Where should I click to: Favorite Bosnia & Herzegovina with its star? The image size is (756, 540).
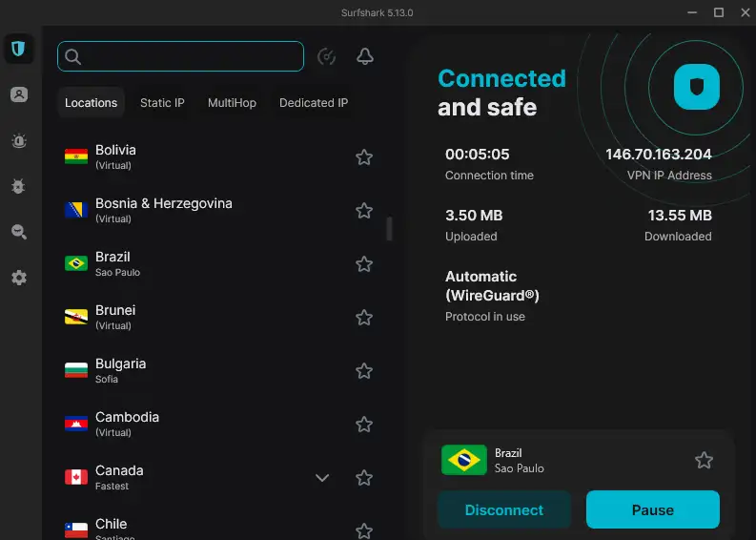364,211
